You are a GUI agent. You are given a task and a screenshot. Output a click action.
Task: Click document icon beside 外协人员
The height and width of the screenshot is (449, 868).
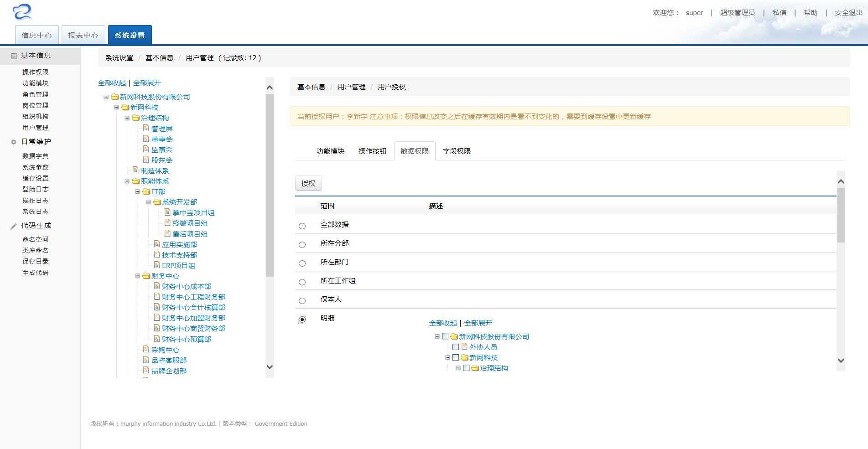click(x=464, y=346)
